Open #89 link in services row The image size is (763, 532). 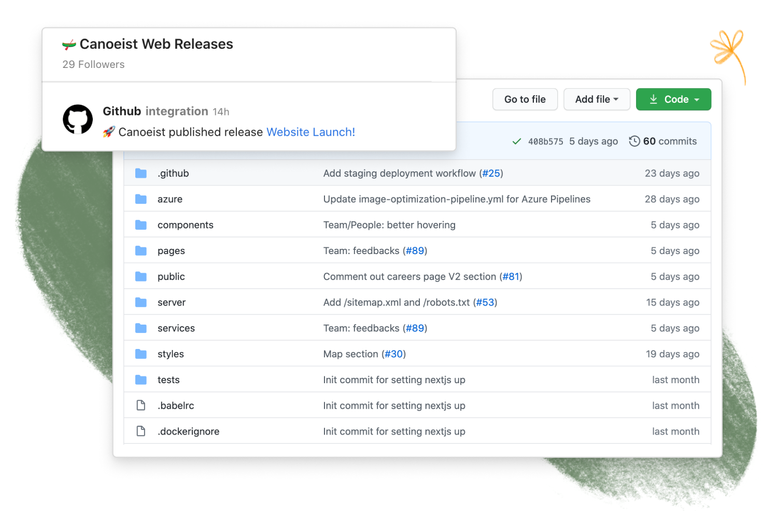pos(415,328)
